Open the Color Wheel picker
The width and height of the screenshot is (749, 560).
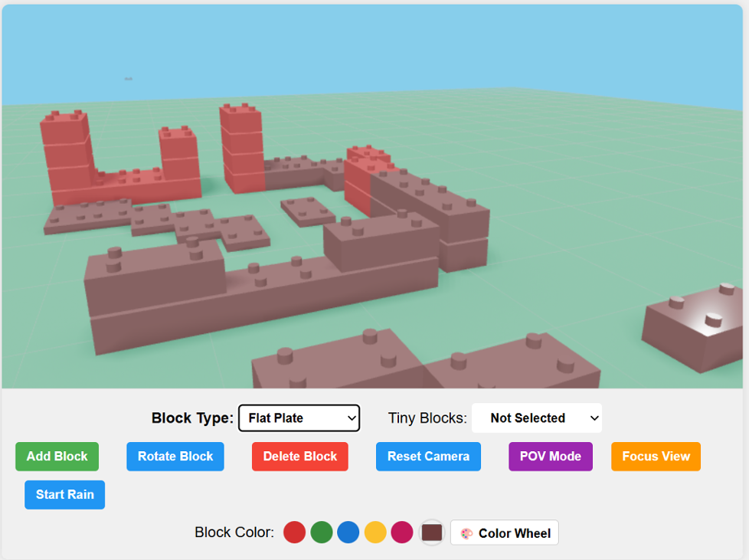click(504, 532)
